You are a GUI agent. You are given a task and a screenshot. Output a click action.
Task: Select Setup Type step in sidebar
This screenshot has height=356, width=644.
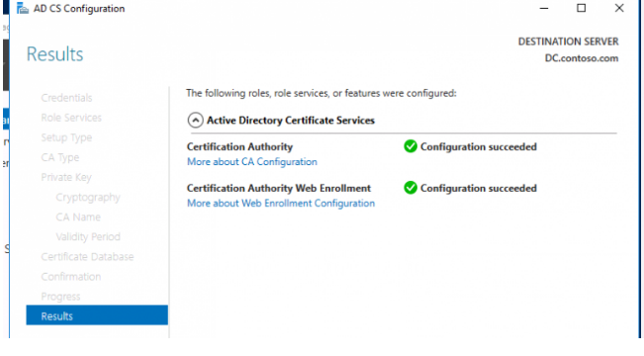[x=66, y=137]
